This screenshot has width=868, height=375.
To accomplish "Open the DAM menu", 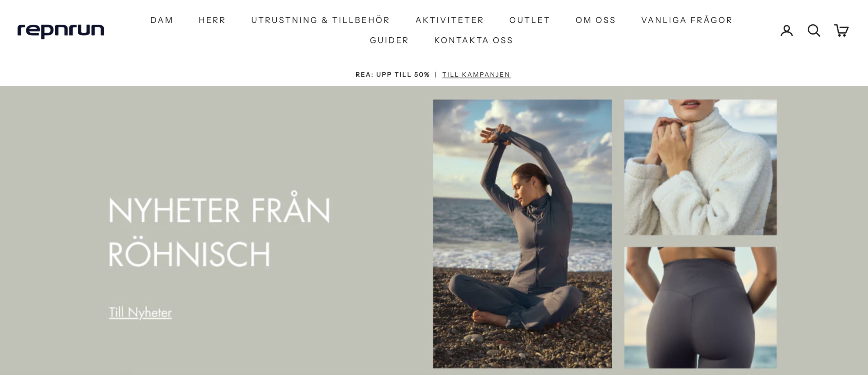I will click(162, 20).
